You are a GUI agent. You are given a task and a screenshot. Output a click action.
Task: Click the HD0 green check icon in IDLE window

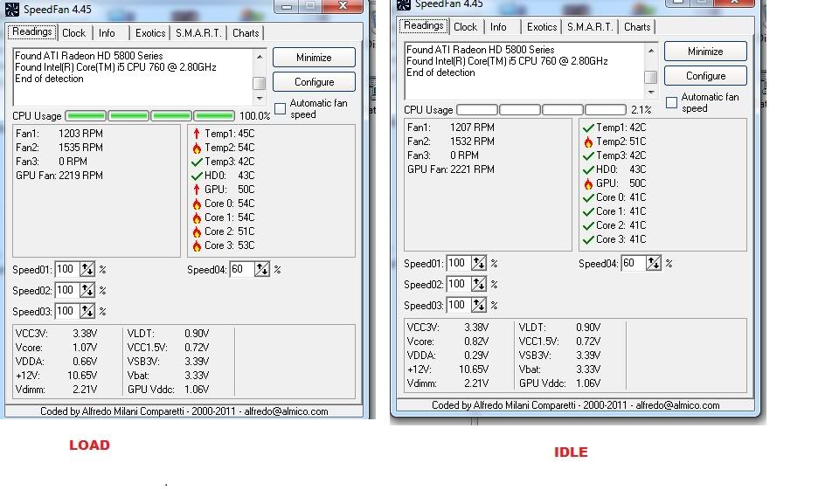point(588,169)
